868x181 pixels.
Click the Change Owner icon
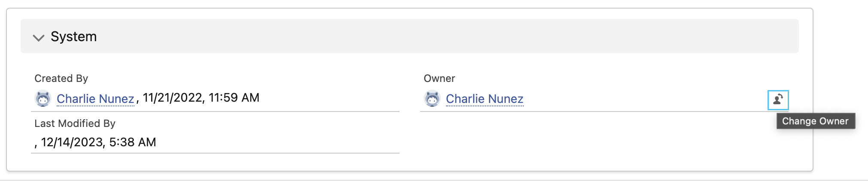778,100
